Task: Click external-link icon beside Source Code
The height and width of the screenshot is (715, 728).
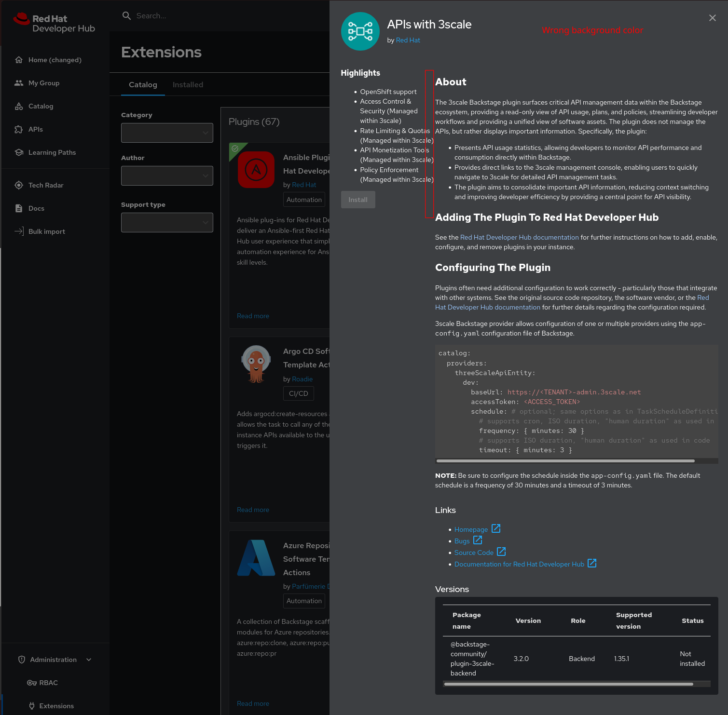Action: (x=501, y=552)
